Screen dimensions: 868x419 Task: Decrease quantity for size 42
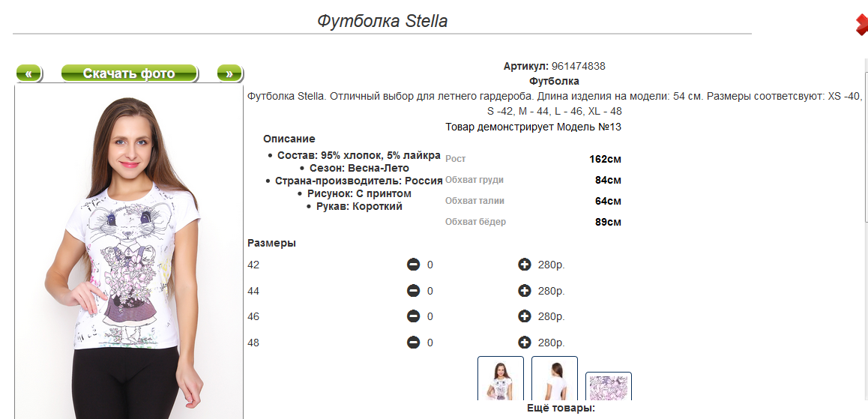click(x=413, y=265)
